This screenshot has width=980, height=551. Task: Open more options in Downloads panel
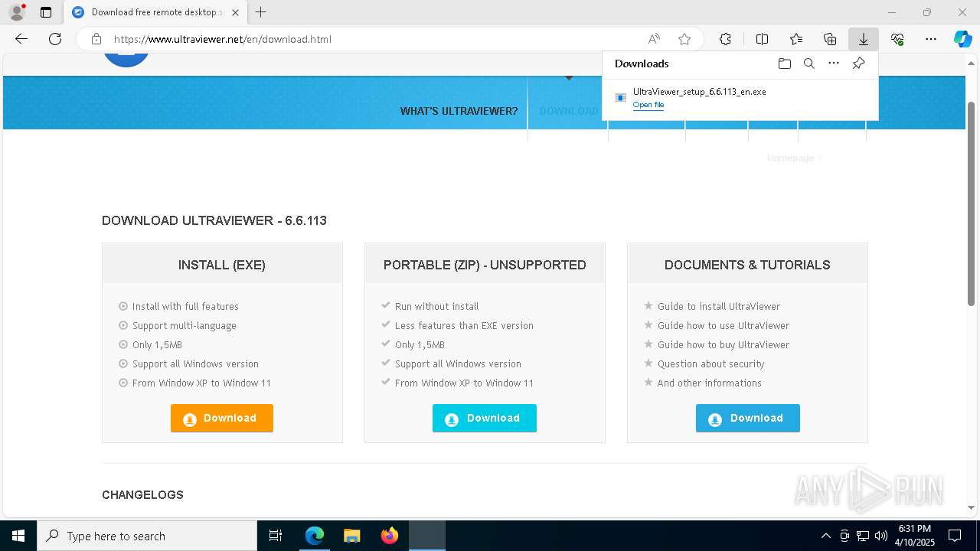pyautogui.click(x=834, y=64)
